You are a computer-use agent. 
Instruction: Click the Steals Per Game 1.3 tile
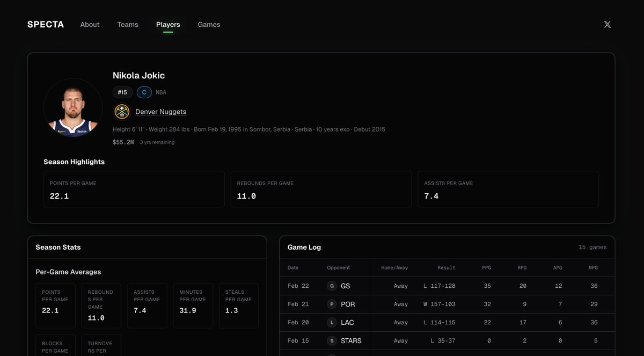tap(239, 306)
